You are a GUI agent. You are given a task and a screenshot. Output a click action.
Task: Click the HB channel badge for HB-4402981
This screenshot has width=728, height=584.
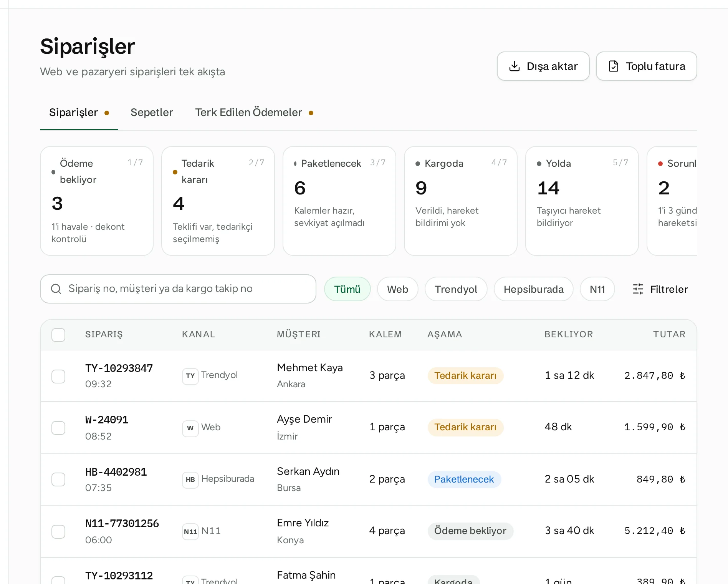(x=190, y=479)
